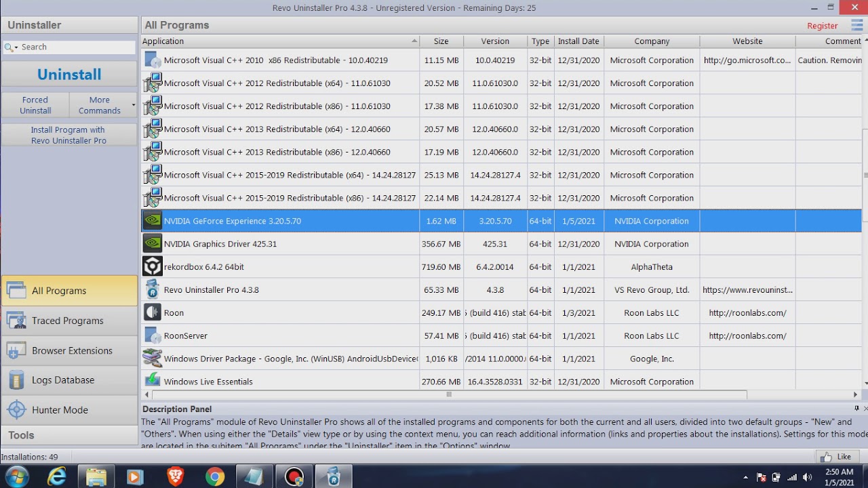The height and width of the screenshot is (488, 868).
Task: Click the Microsoft Visual C++ 2010 x86 program icon
Action: click(x=153, y=60)
